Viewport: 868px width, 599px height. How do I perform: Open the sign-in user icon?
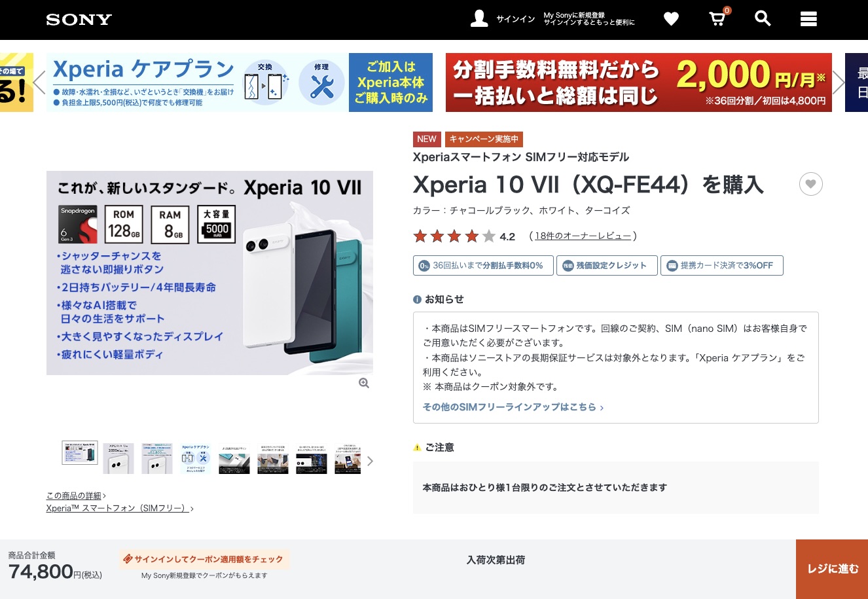pos(479,19)
